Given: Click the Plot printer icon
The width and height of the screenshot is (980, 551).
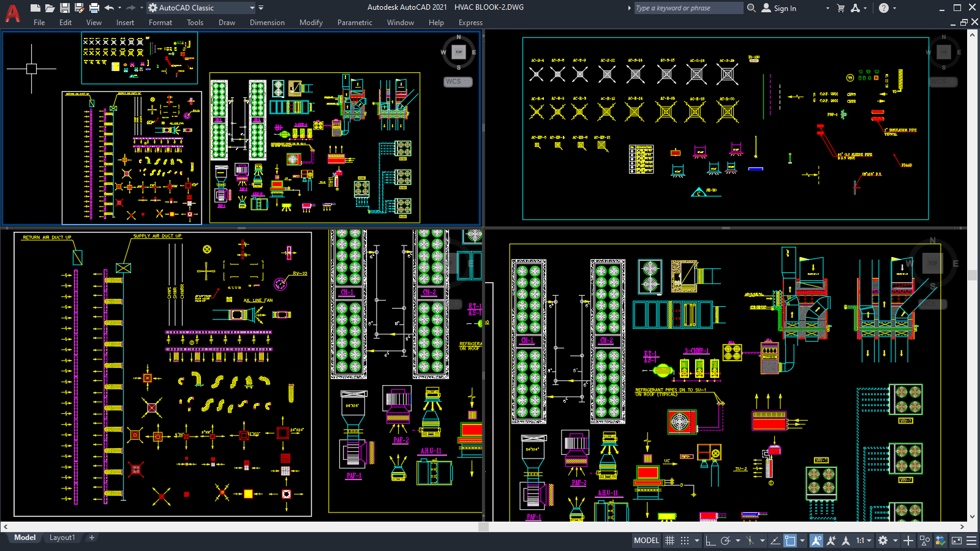Looking at the screenshot, I should coord(94,7).
